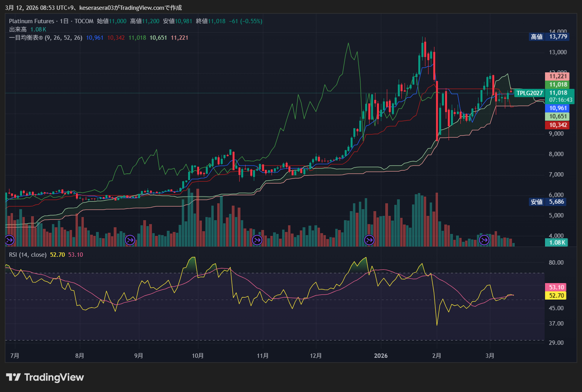Screen dimensions: 582x392
Task: Click the 高値 13,779 high price tag
Action: pos(549,37)
